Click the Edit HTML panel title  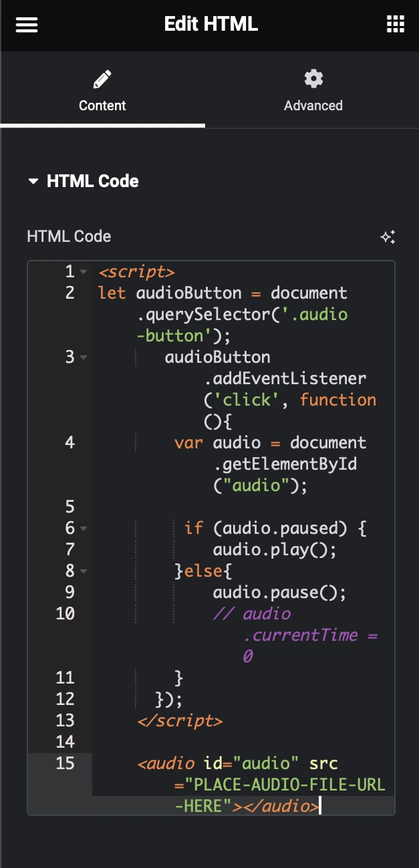211,24
